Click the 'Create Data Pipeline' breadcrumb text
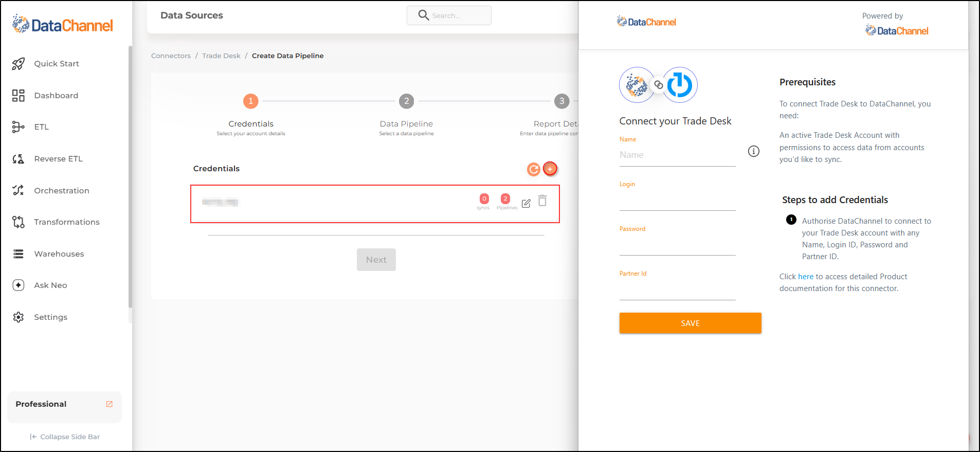The height and width of the screenshot is (452, 980). point(287,56)
